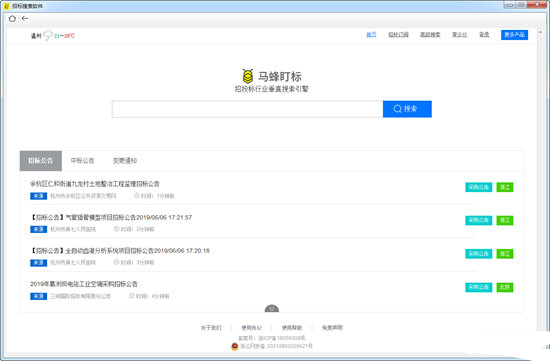Switch to the 招标公告 tab
550x361 pixels.
41,161
